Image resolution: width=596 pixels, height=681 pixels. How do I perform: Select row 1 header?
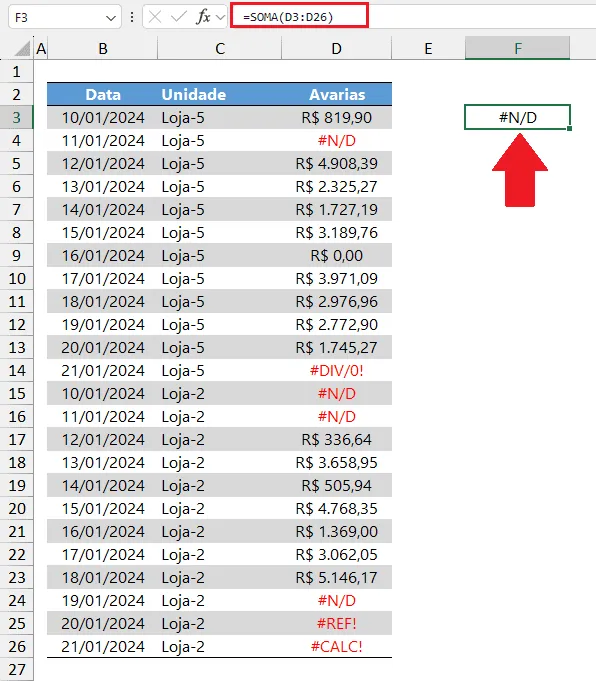[x=17, y=71]
